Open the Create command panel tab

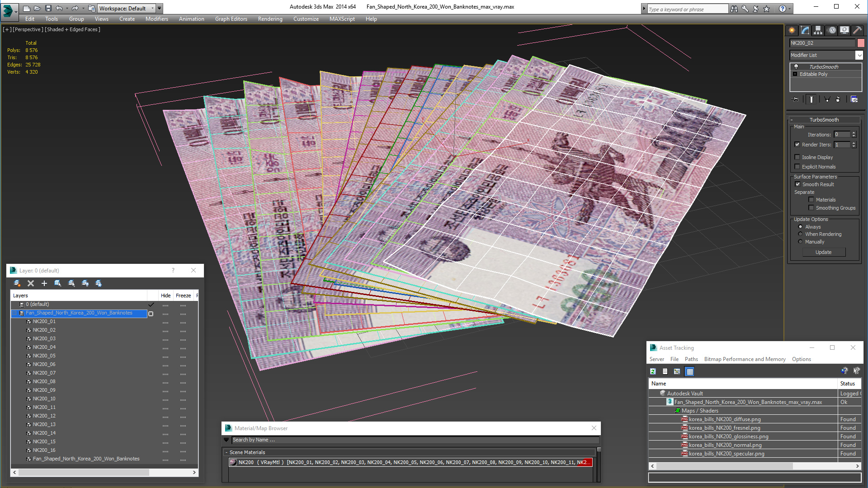792,30
